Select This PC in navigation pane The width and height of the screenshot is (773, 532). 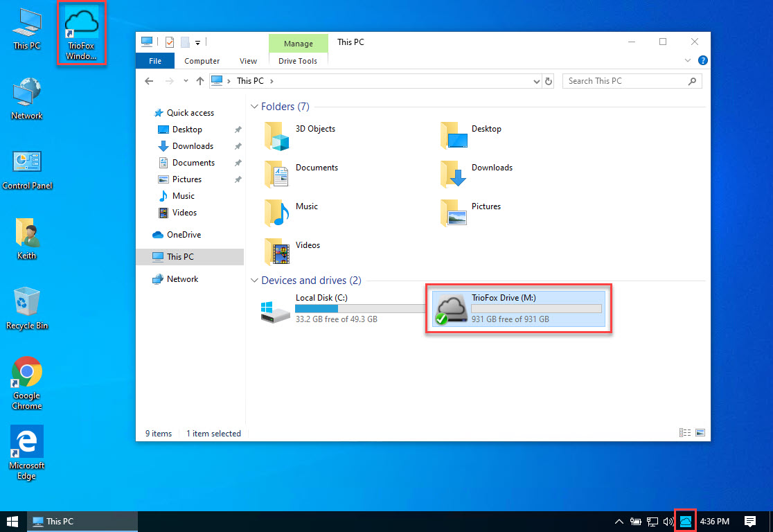[x=190, y=257]
